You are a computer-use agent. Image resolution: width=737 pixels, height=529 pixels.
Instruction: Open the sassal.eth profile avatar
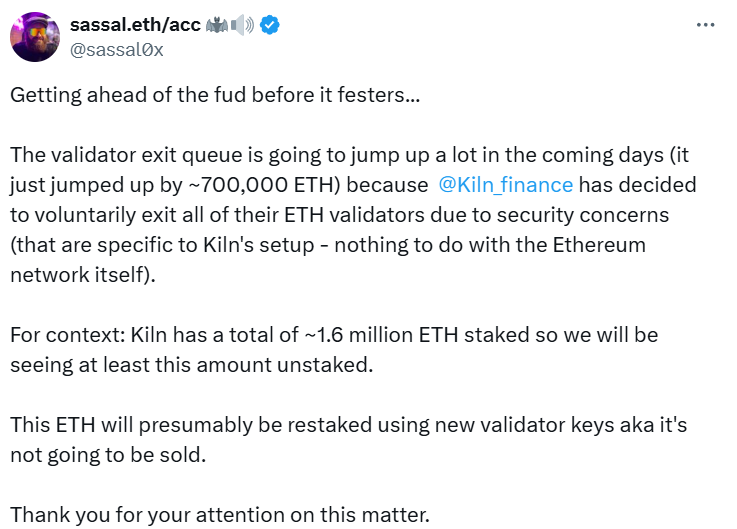(x=35, y=38)
